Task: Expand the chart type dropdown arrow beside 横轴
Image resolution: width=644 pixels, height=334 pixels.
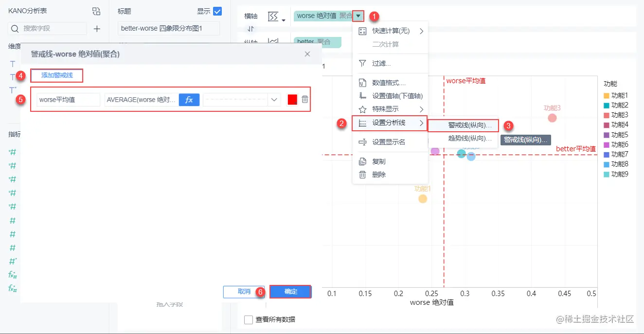Action: point(283,19)
